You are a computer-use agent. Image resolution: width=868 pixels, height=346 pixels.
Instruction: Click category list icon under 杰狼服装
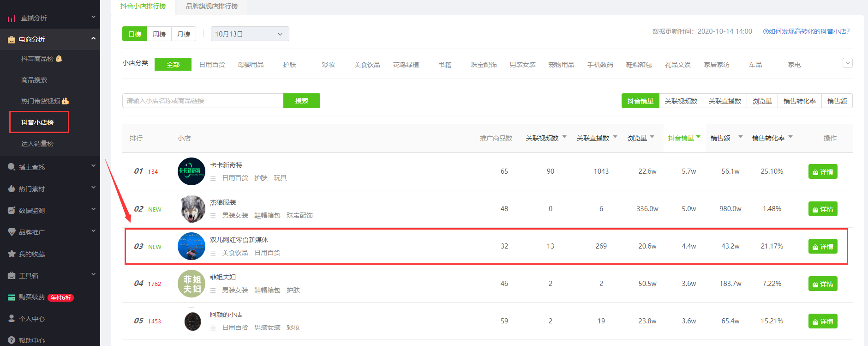coord(213,216)
